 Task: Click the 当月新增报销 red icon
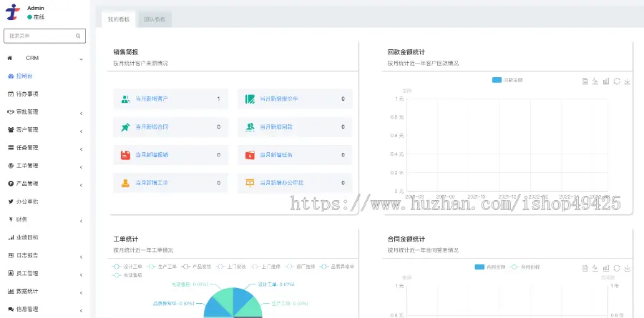click(125, 154)
